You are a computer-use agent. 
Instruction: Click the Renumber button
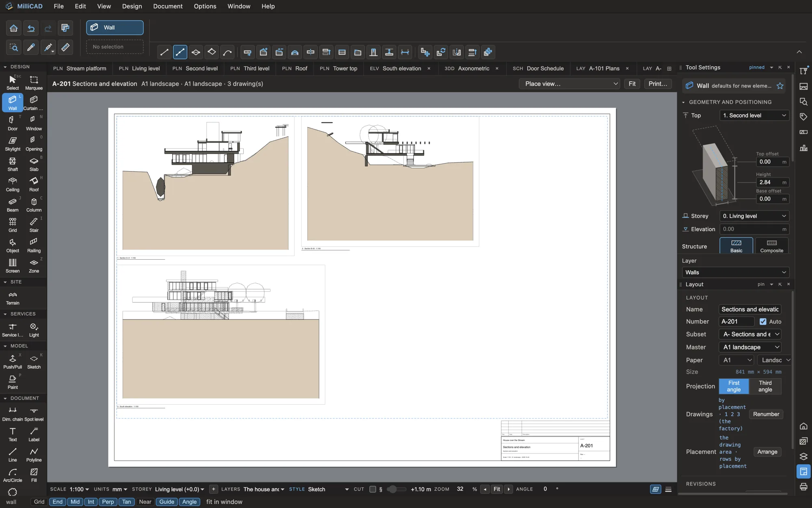point(766,414)
